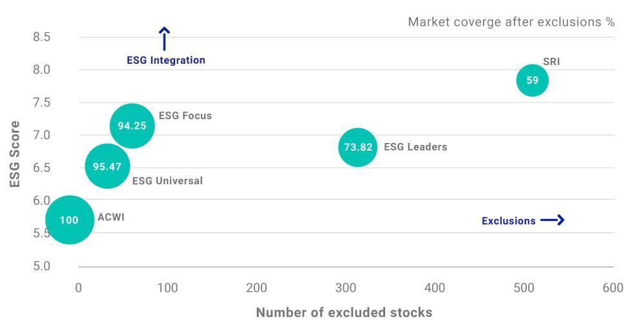Image resolution: width=644 pixels, height=333 pixels.
Task: Click the ESG Integration label
Action: pyautogui.click(x=166, y=61)
